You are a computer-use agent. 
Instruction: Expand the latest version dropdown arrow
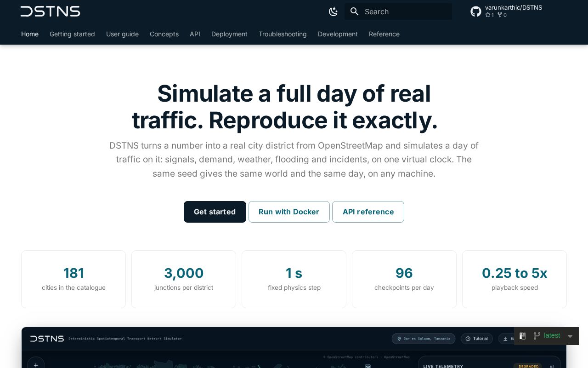tap(570, 336)
